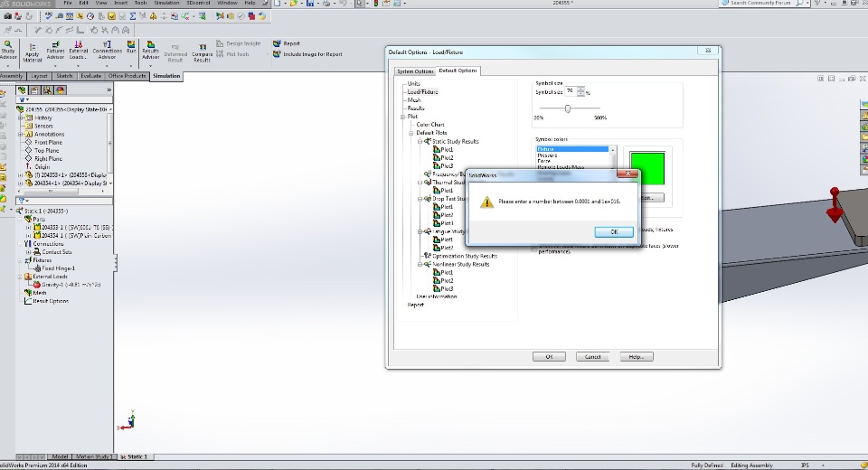Screen dimensions: 868x470
Task: Select Mesh in the options tree
Action: (x=414, y=100)
